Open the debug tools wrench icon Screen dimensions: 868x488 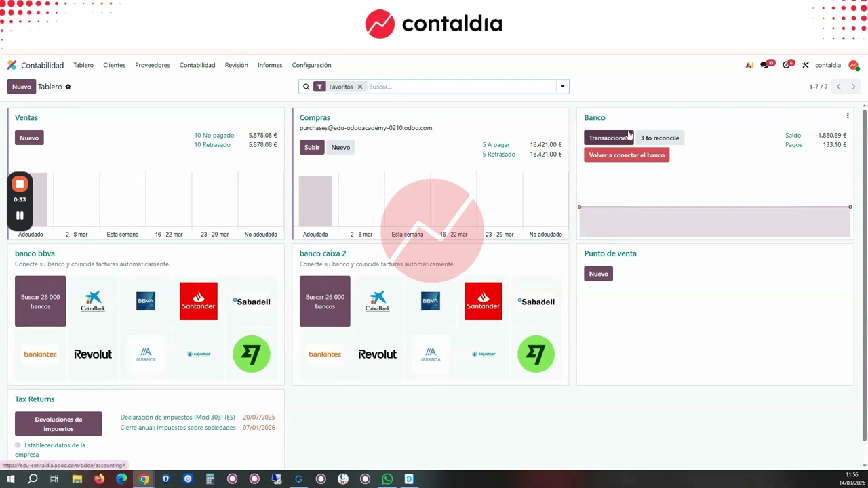click(x=806, y=65)
